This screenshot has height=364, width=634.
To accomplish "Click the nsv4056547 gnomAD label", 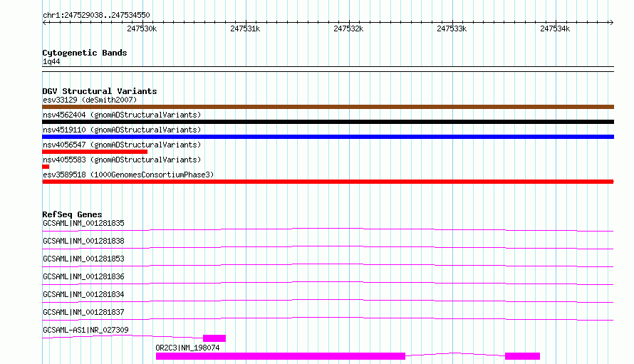I will 122,145.
